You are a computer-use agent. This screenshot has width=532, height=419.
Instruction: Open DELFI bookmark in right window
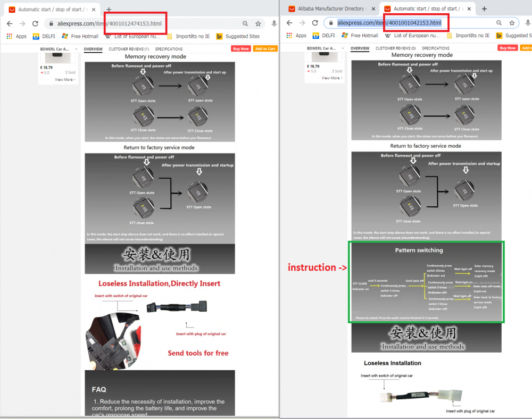click(x=324, y=35)
